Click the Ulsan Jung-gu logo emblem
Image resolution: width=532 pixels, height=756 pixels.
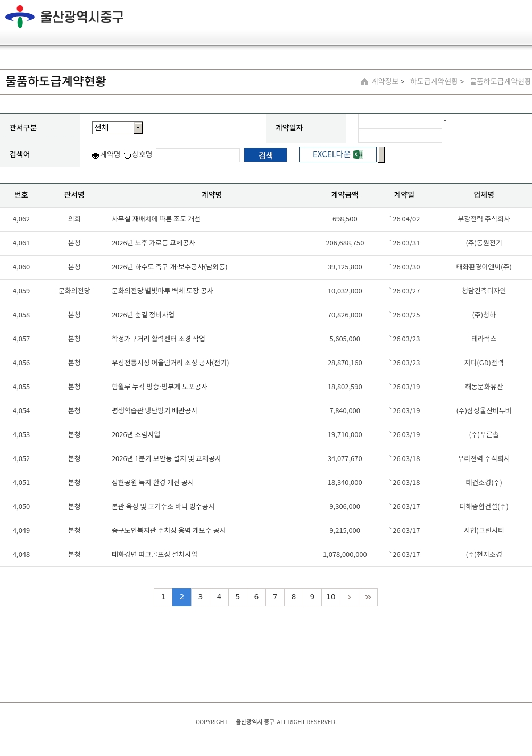click(20, 17)
